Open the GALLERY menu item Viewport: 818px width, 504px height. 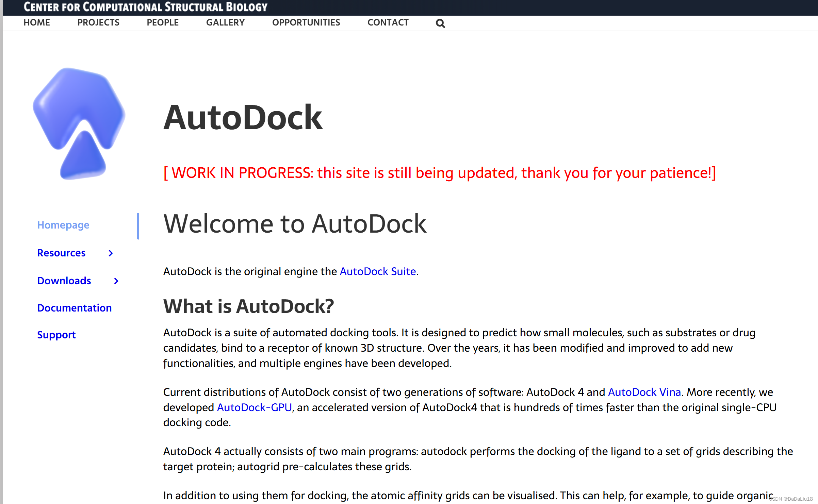(225, 22)
